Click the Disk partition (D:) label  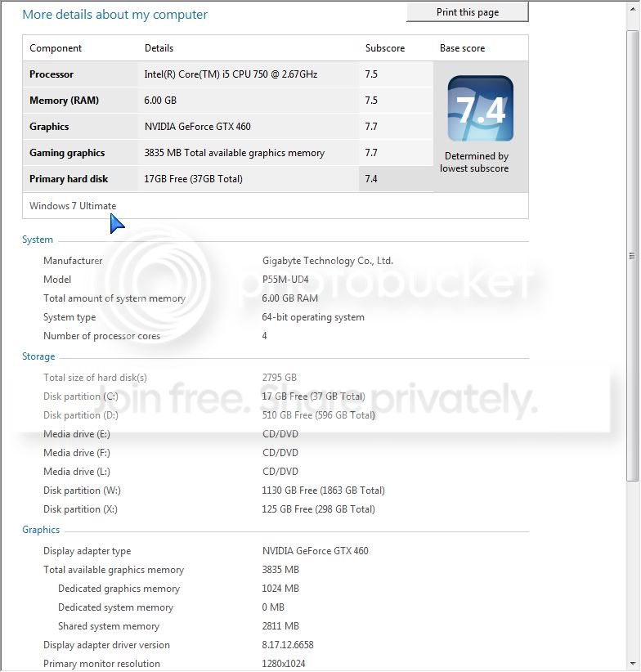coord(81,415)
